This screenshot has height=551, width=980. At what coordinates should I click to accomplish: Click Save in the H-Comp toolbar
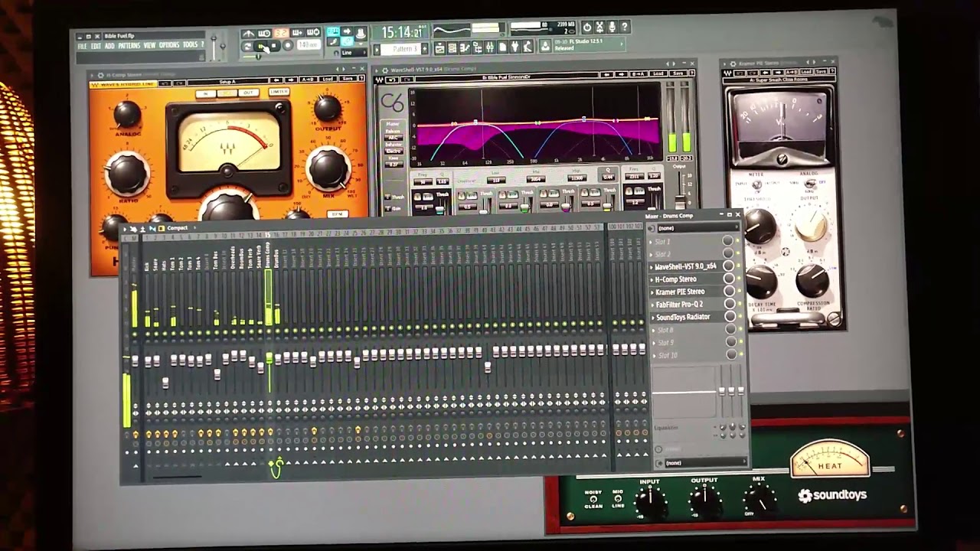[x=347, y=80]
